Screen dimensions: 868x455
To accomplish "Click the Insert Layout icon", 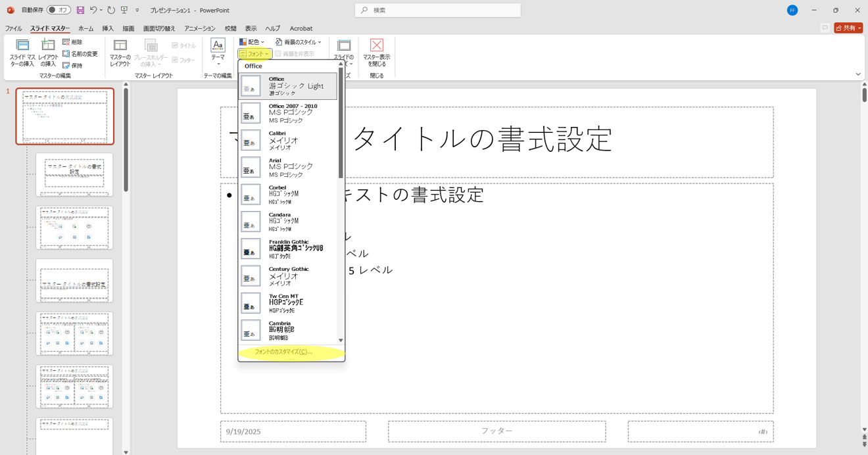I will tap(48, 46).
